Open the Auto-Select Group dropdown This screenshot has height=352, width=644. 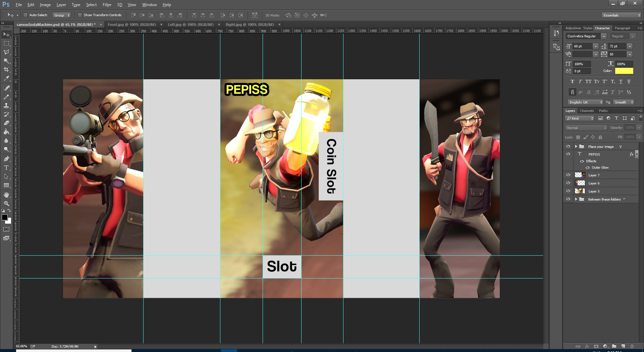click(62, 15)
